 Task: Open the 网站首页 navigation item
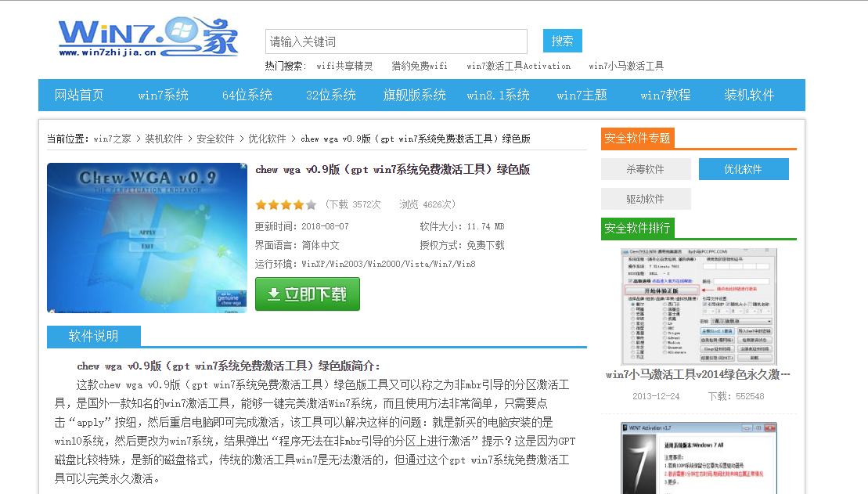tap(79, 96)
